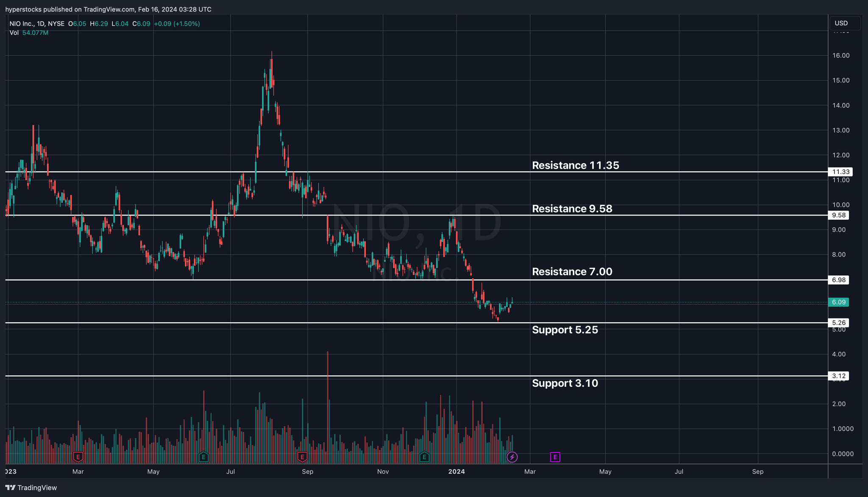Click the green earnings marker before Jul
The height and width of the screenshot is (497, 868).
coord(203,457)
